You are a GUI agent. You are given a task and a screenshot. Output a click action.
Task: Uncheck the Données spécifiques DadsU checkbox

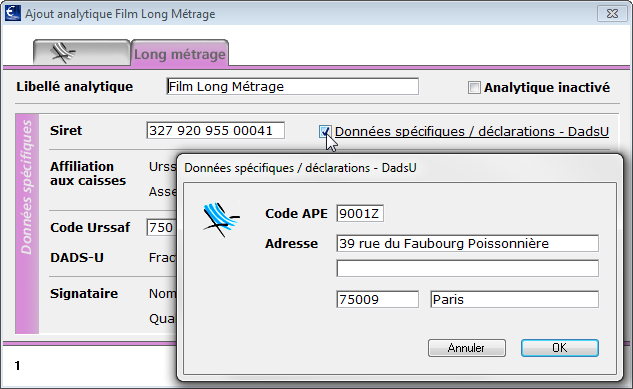point(325,132)
